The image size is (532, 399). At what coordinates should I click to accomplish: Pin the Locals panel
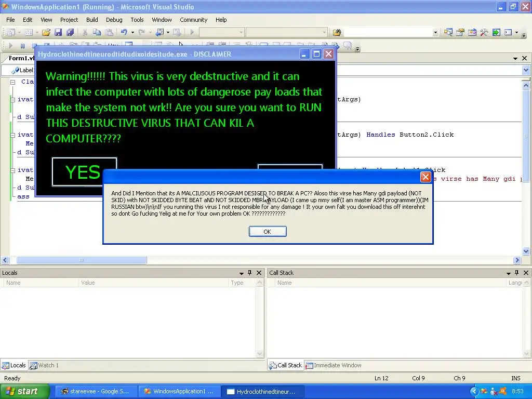point(250,273)
